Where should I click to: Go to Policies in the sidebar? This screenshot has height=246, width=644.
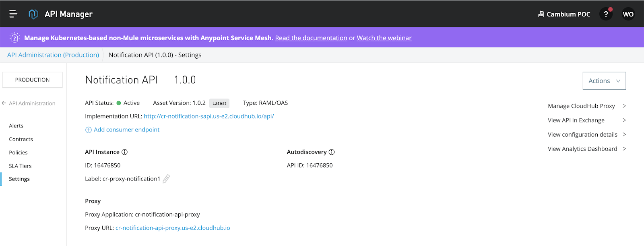tap(19, 153)
